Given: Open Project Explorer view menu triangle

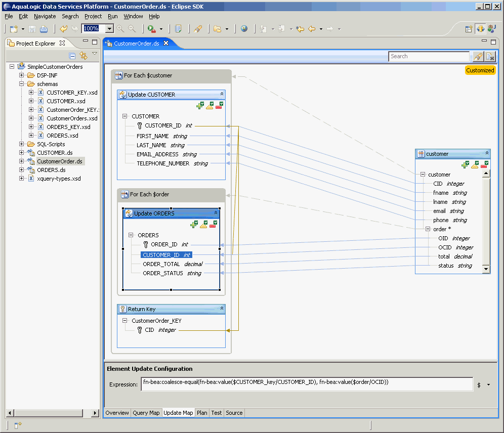Looking at the screenshot, I should [x=95, y=54].
